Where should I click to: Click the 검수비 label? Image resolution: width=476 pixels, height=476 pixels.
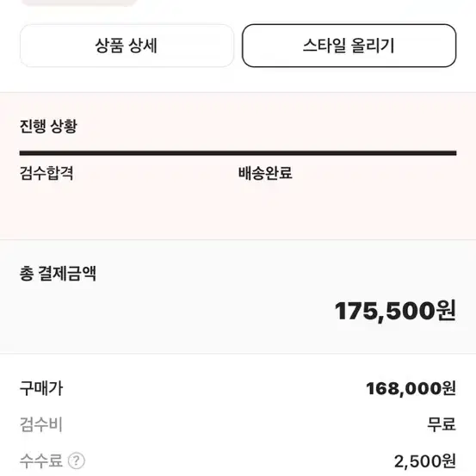pyautogui.click(x=41, y=424)
